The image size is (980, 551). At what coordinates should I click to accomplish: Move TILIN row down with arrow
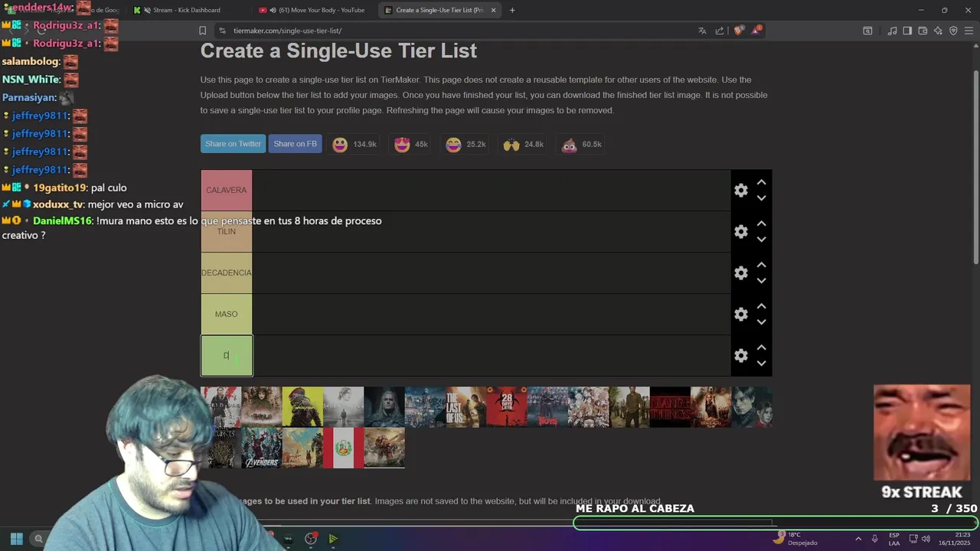(761, 240)
